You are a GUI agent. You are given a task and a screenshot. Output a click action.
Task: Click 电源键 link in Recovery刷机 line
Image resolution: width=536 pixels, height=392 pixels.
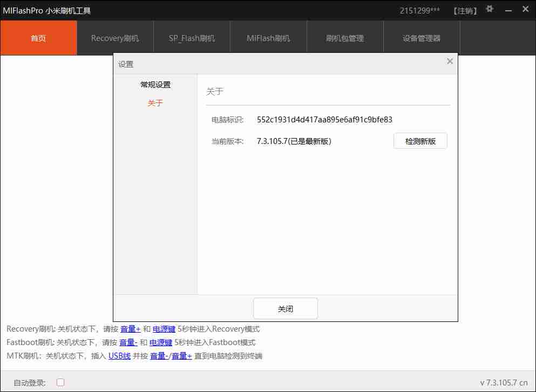[164, 329]
